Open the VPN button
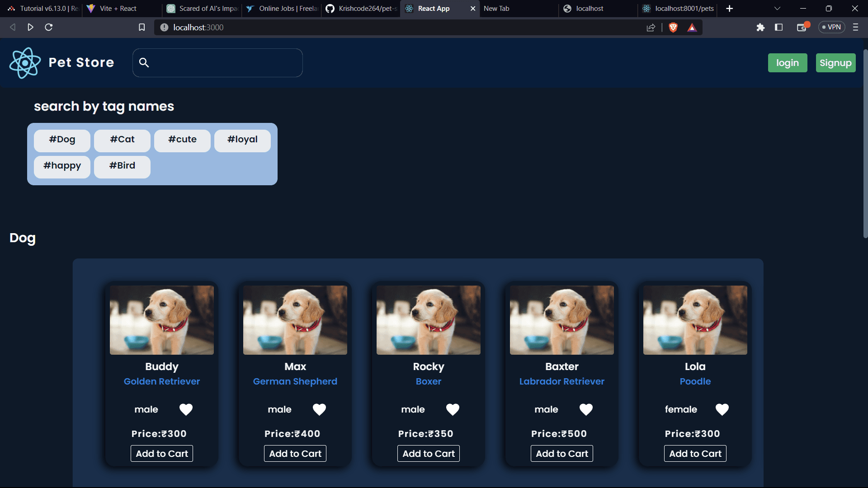The width and height of the screenshot is (868, 488). 831,28
